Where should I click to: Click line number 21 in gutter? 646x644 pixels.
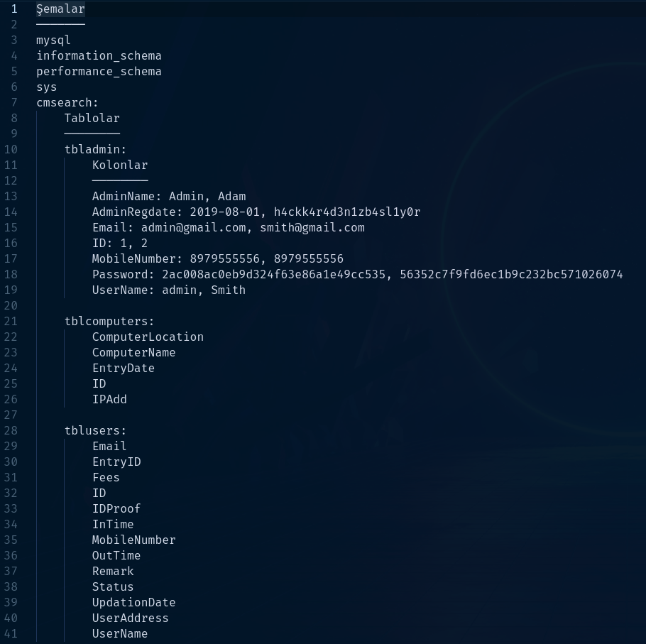[x=11, y=322]
